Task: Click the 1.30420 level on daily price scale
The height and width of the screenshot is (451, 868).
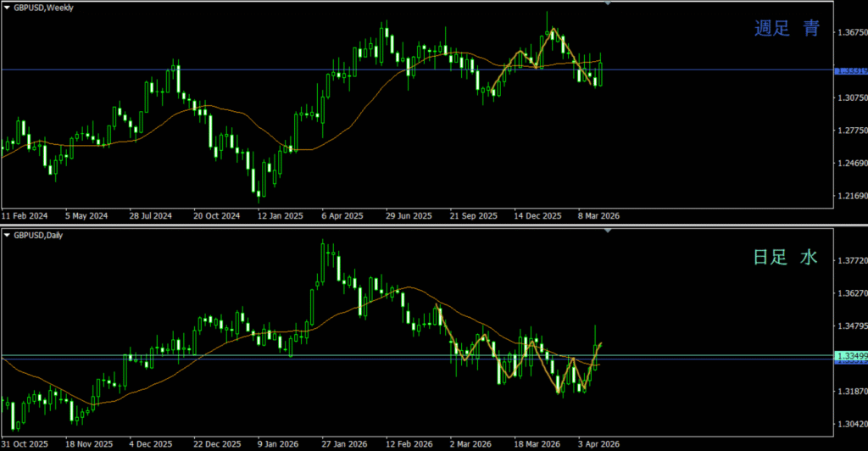Action: click(x=850, y=425)
